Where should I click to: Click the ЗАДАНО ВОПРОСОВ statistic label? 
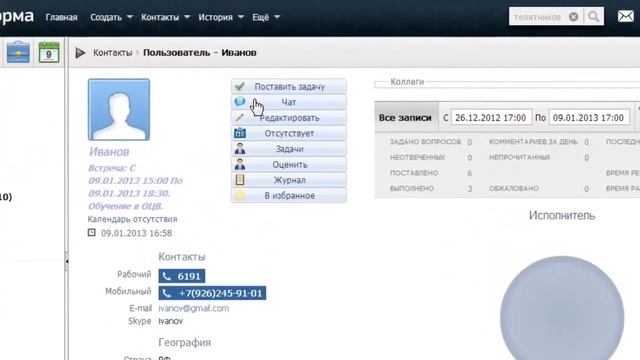tap(425, 142)
